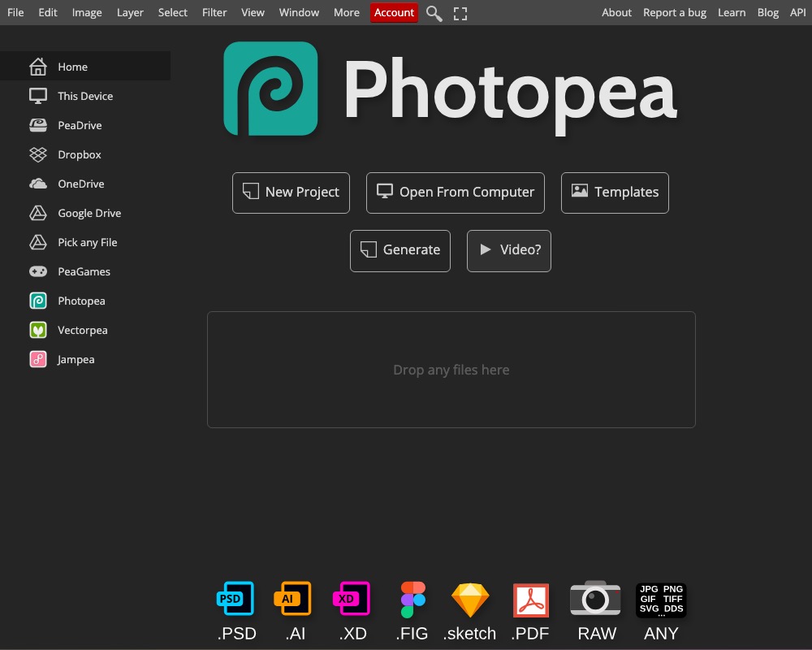Viewport: 812px width, 650px height.
Task: Click the red Account button
Action: click(394, 12)
